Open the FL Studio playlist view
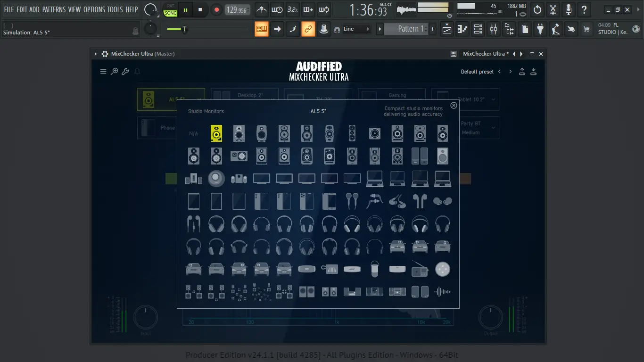Screen dimensions: 644x362 coord(446,29)
